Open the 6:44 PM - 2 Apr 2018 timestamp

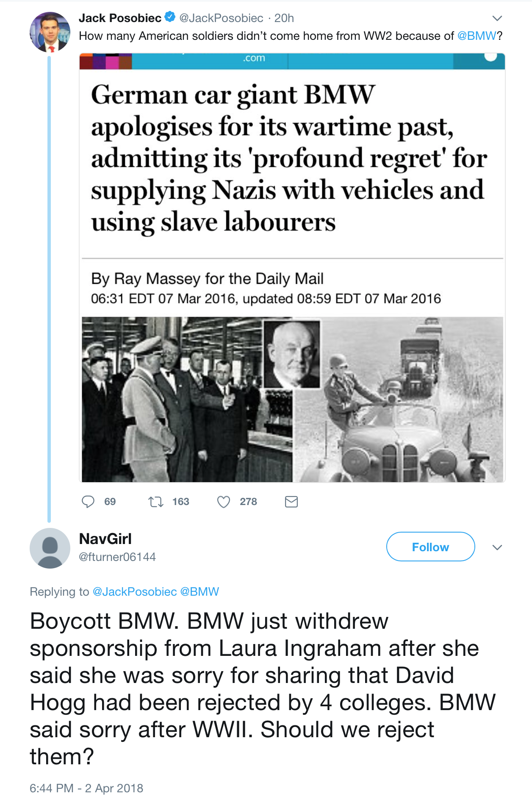tap(86, 788)
